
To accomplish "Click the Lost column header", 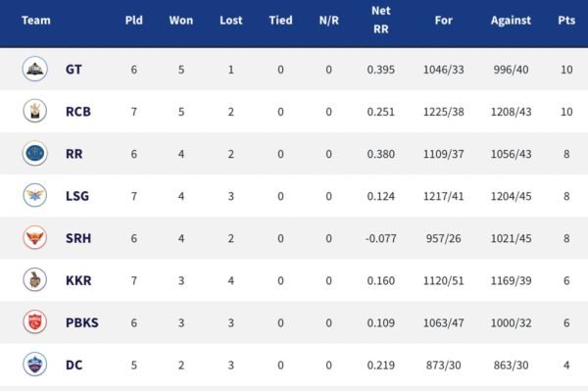I will click(x=231, y=20).
